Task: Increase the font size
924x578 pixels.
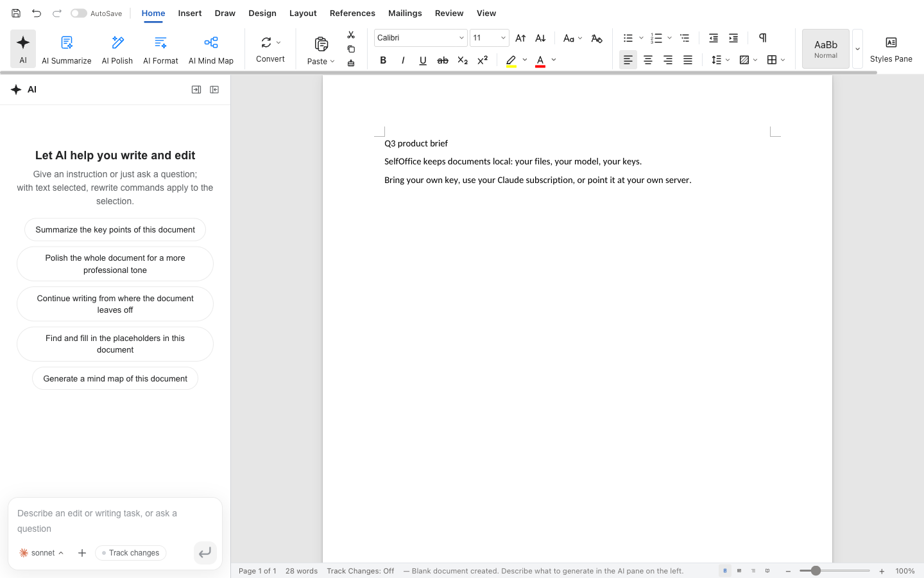Action: click(520, 39)
